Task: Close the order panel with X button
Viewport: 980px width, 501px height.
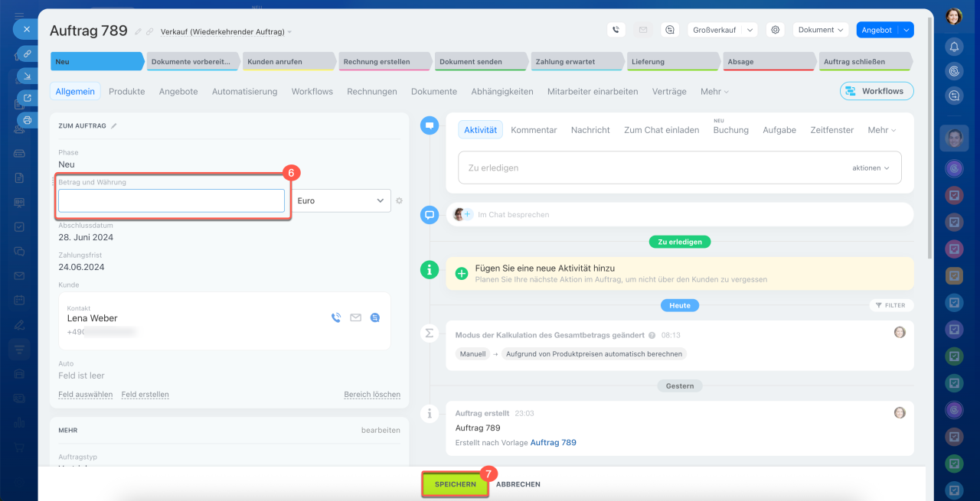Action: click(26, 29)
